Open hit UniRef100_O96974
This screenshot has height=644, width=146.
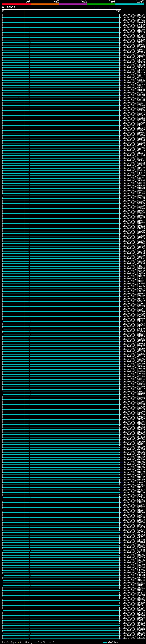click(133, 35)
